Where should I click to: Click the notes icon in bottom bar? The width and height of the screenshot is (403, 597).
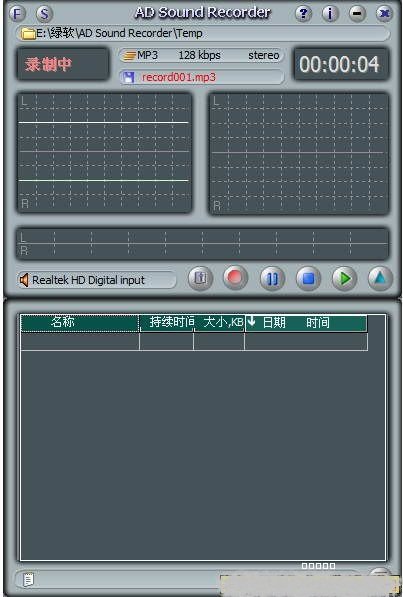pyautogui.click(x=28, y=580)
